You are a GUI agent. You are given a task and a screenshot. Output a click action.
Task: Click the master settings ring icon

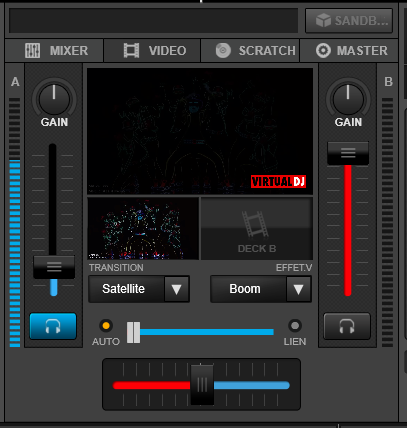323,51
